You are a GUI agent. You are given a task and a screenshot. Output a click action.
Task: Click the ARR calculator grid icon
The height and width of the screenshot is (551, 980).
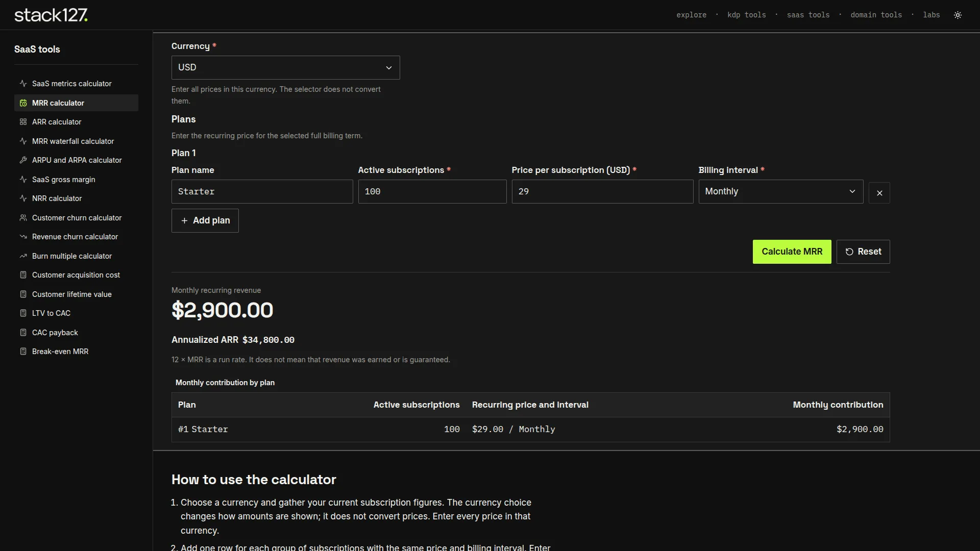pyautogui.click(x=23, y=122)
